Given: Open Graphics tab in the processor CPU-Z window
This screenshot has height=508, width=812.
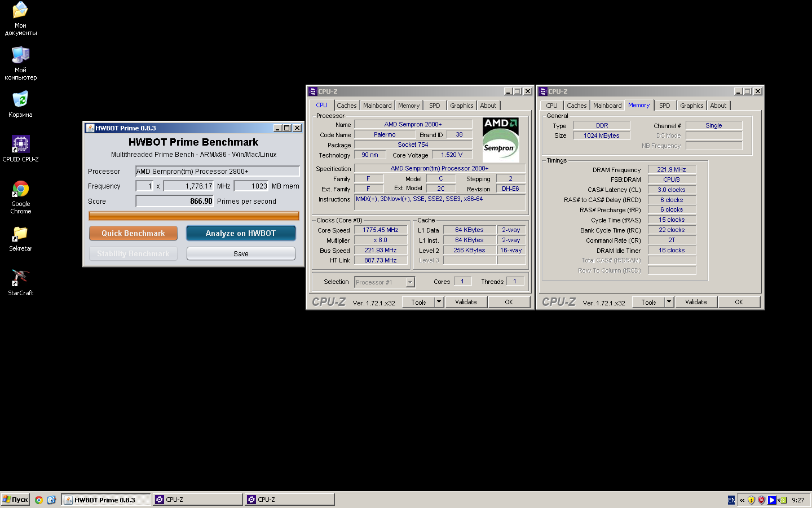Looking at the screenshot, I should click(462, 106).
